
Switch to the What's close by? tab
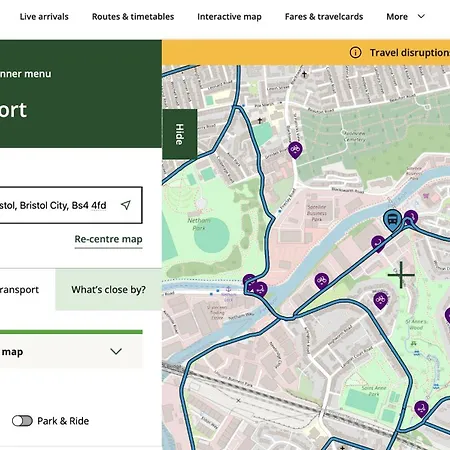109,290
